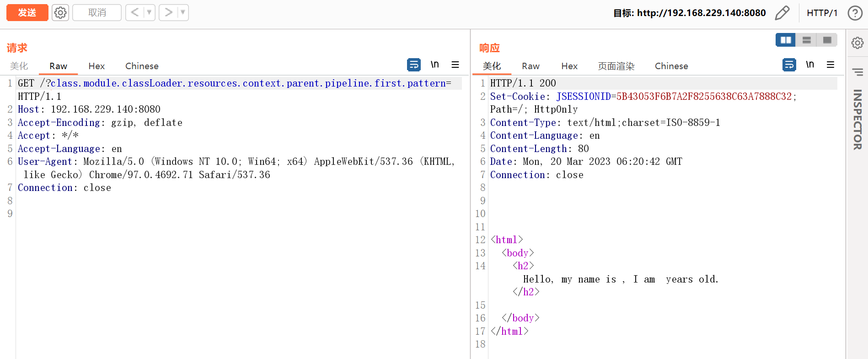
Task: Select response 美化 tab
Action: 492,66
